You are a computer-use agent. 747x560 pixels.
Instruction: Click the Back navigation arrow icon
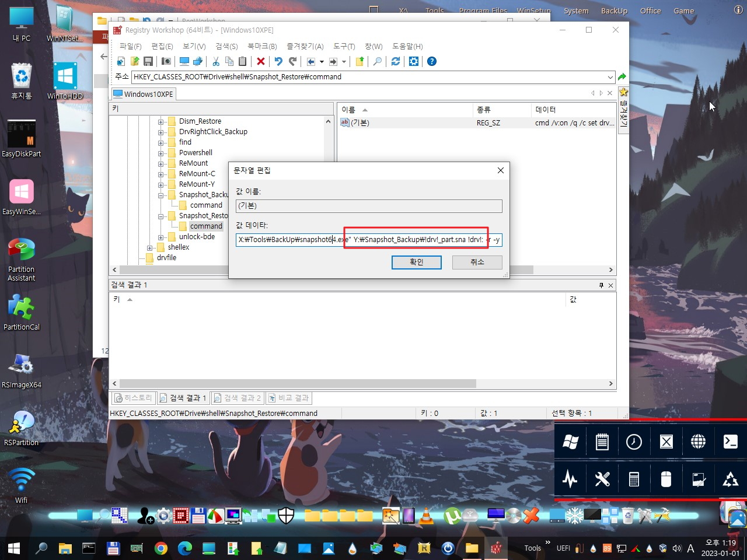(x=311, y=61)
